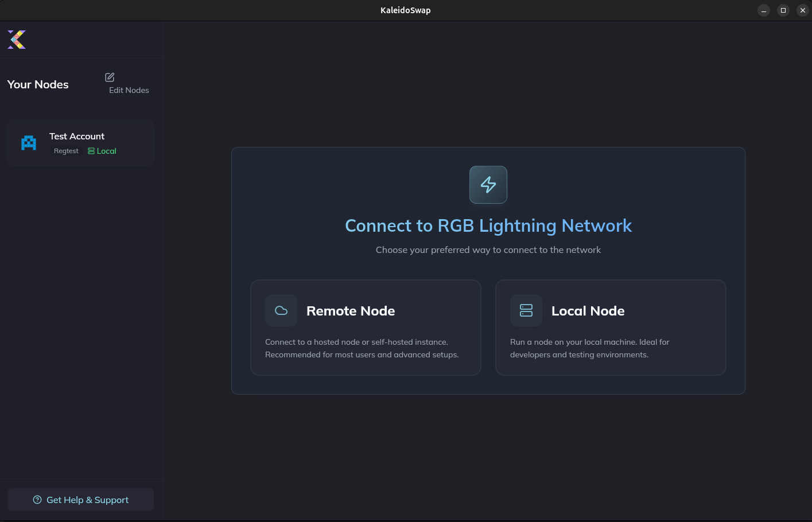
Task: Open the Edit Nodes label
Action: [x=129, y=90]
